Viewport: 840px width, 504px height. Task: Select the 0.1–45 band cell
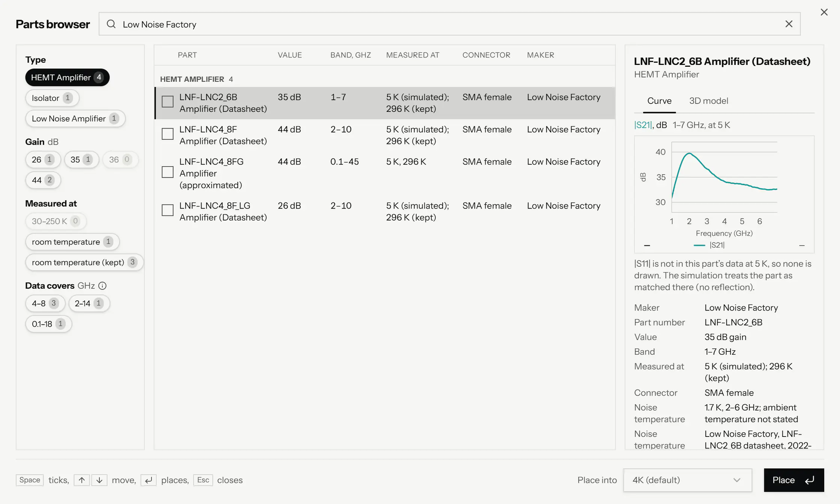[x=344, y=162]
